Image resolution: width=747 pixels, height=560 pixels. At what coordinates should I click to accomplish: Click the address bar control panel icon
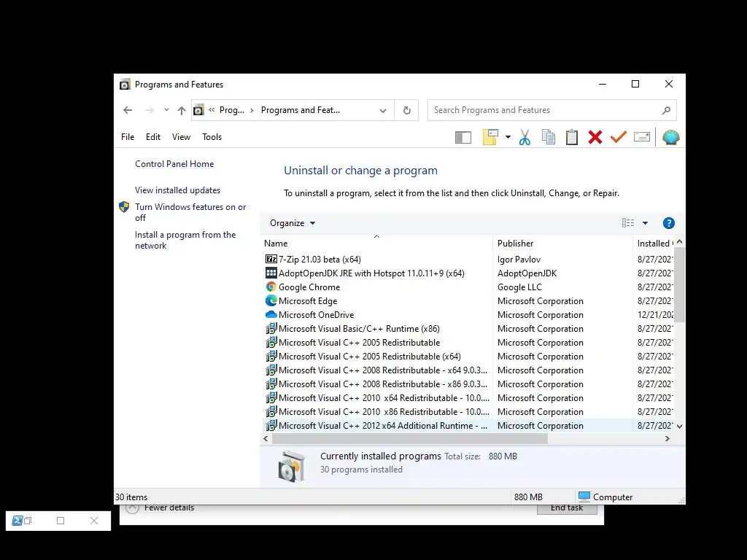(x=198, y=111)
